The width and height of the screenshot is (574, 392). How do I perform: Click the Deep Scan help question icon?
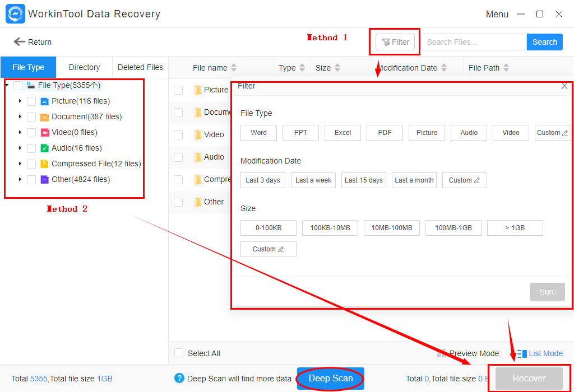(179, 378)
